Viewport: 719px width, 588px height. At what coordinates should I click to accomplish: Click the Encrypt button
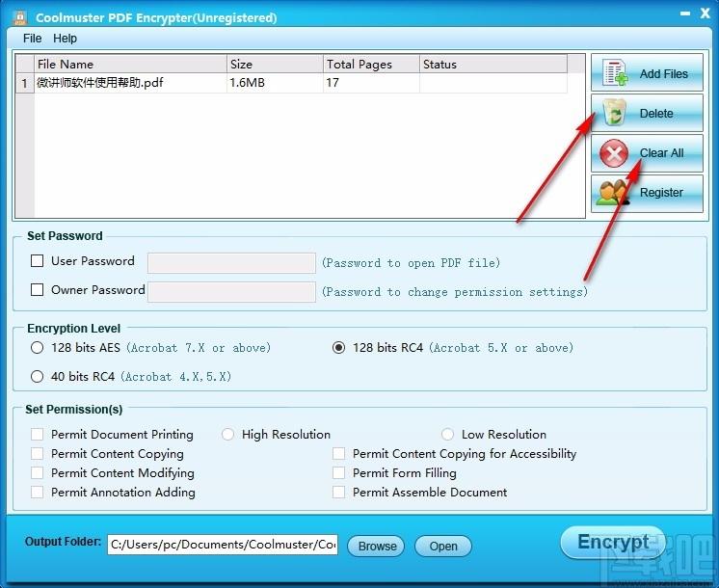613,542
